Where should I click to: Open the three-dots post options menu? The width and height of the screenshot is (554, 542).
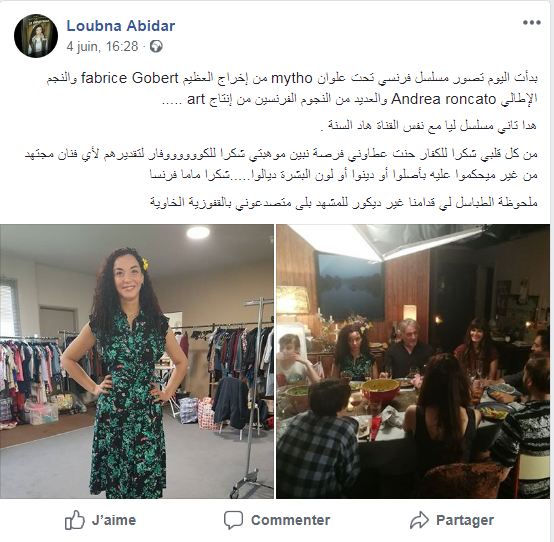[x=532, y=23]
